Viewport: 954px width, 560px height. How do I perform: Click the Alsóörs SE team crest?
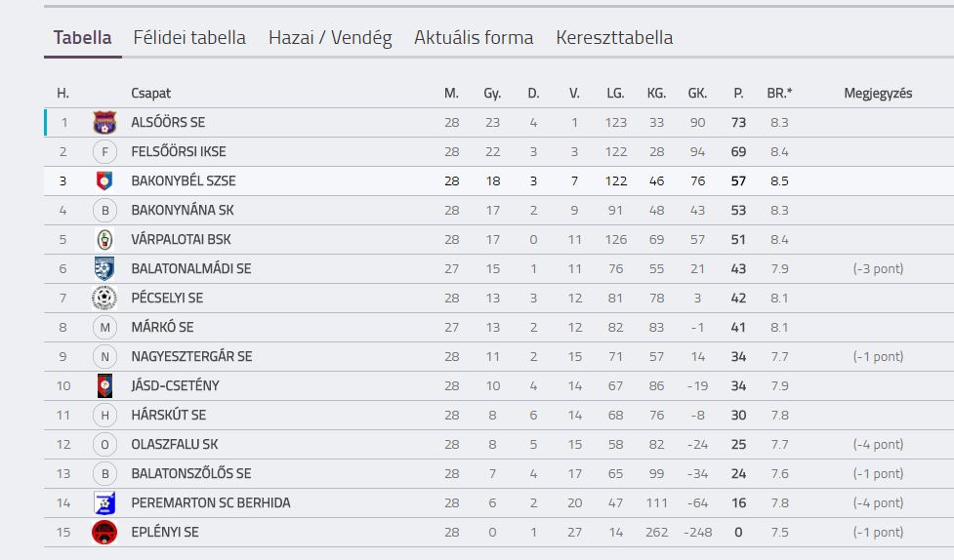pyautogui.click(x=104, y=122)
